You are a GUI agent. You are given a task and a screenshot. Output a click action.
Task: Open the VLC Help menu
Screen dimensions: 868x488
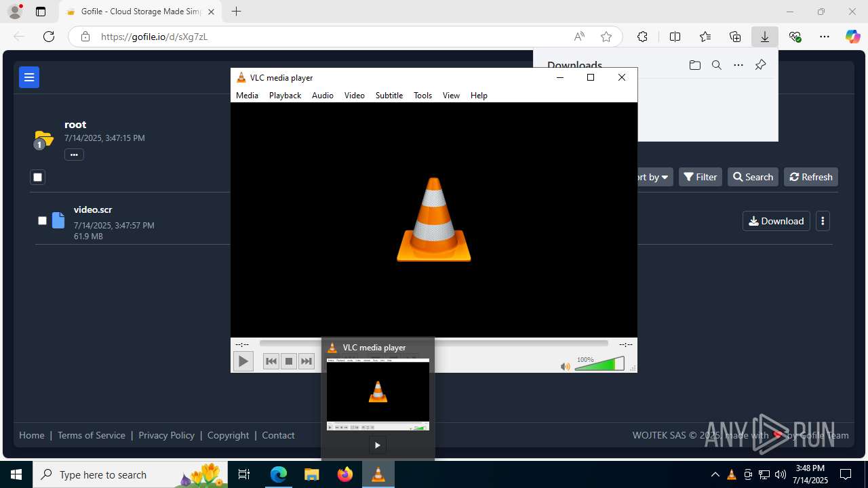coord(479,96)
